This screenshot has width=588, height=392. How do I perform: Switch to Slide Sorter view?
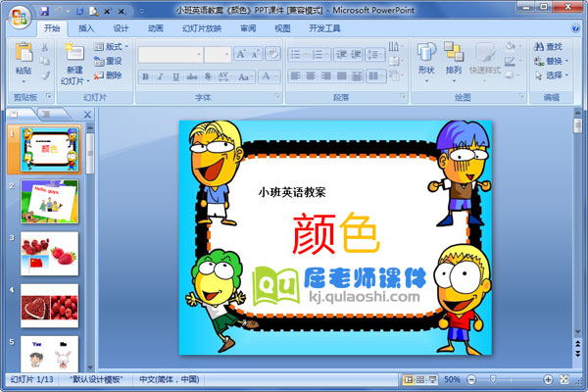pos(420,379)
